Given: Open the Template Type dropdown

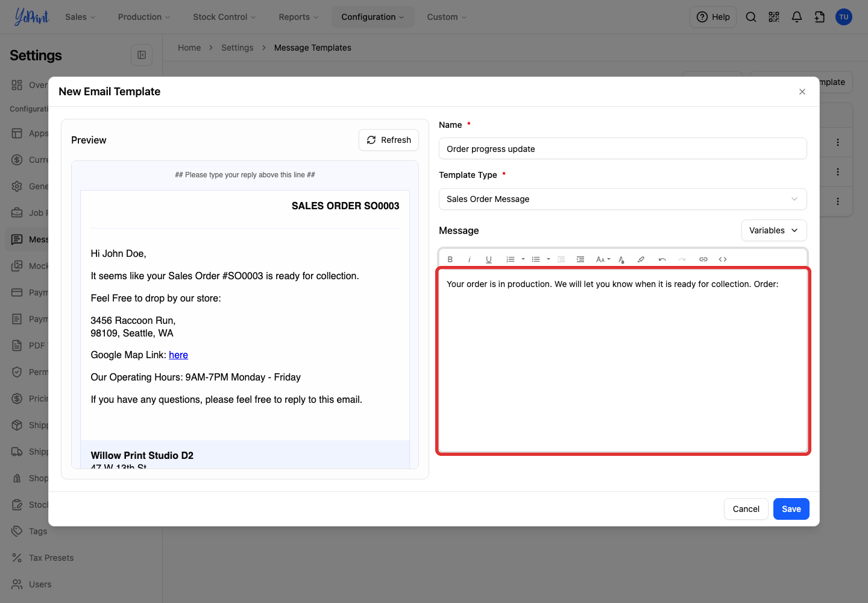Looking at the screenshot, I should (x=623, y=199).
